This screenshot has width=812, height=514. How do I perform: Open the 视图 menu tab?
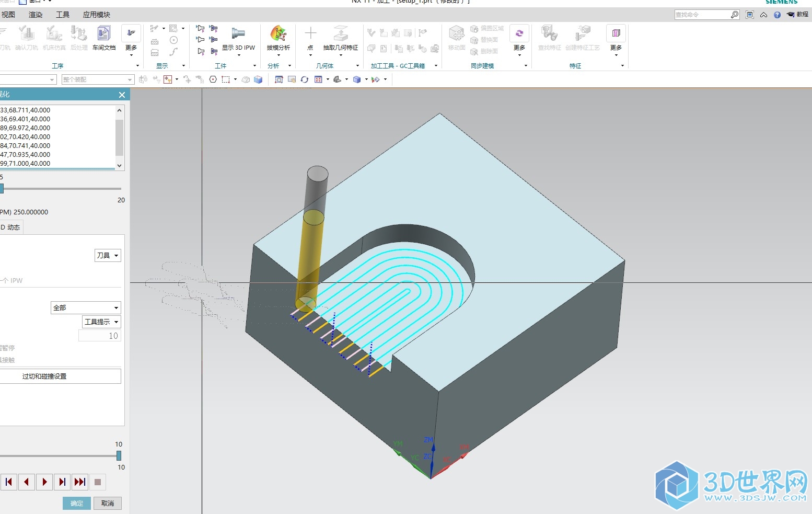click(8, 15)
